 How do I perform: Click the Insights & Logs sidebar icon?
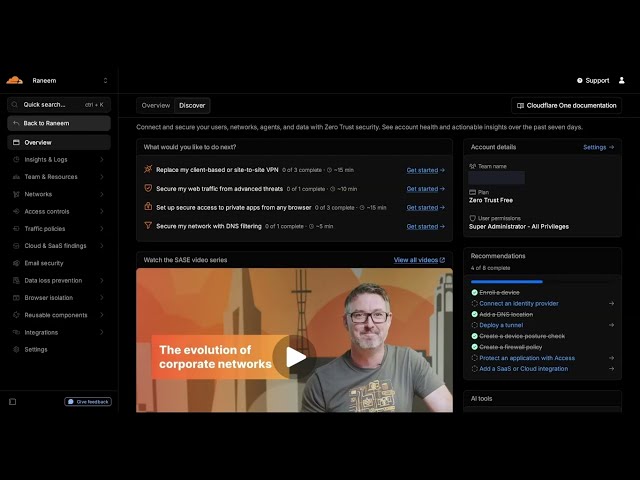coord(16,160)
